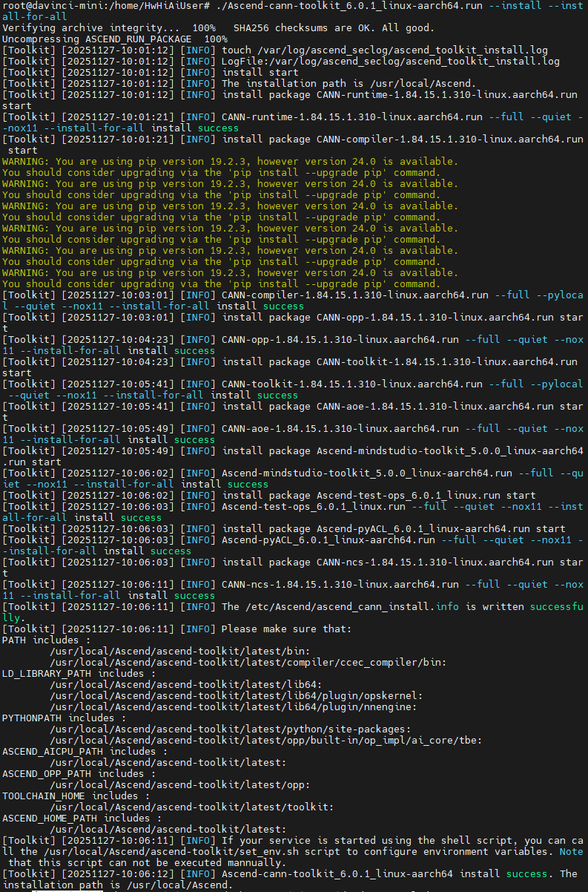Click '/usr/local/Ascend/ascend-toolkit/set_env.sh' script path
This screenshot has width=588, height=892.
(179, 852)
